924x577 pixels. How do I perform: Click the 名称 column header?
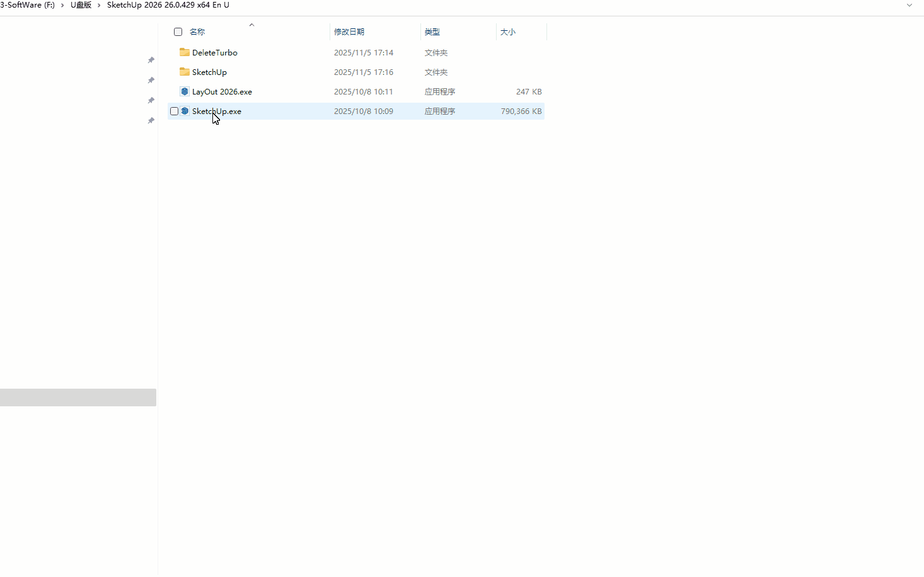coord(197,31)
